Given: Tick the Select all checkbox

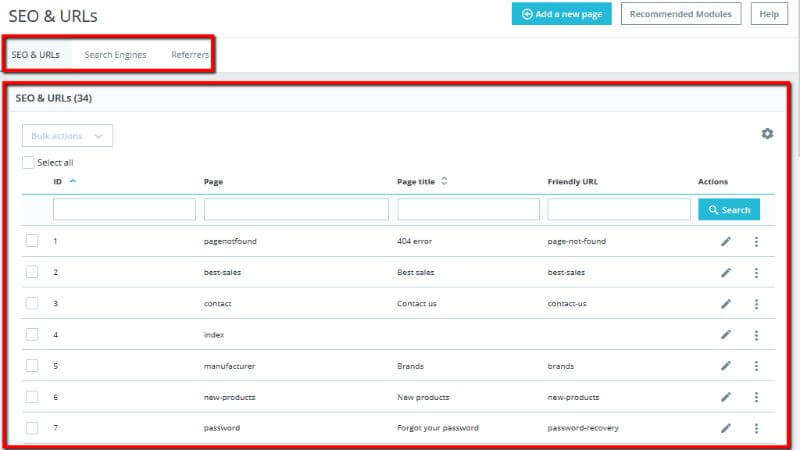Looking at the screenshot, I should [28, 162].
